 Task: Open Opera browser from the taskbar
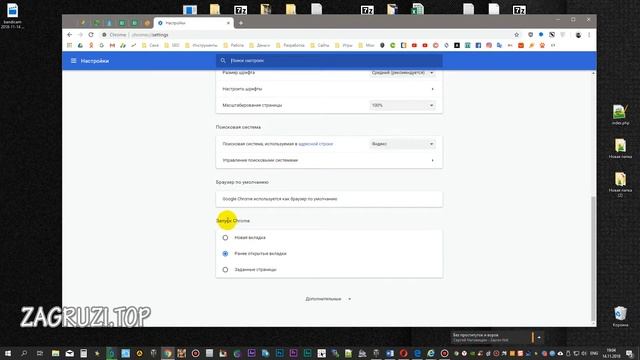403,353
